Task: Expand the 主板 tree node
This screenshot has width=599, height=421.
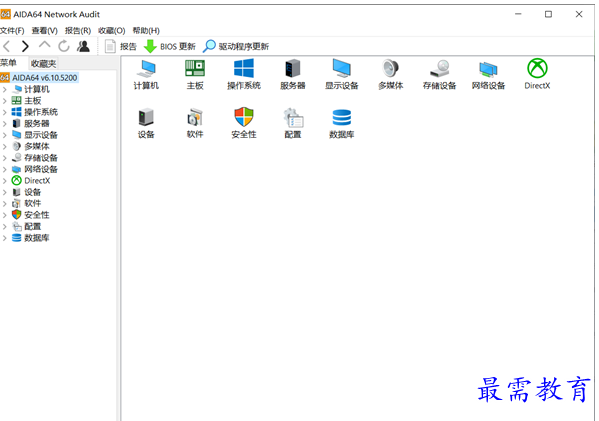Action: click(5, 101)
